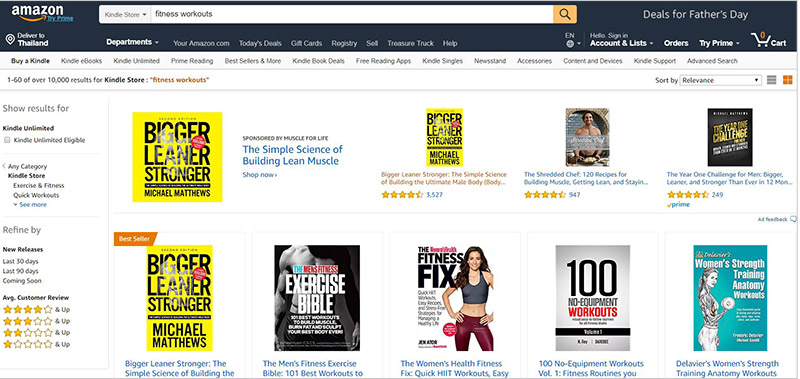Select Kindle Singles tab
The image size is (800, 379).
[x=442, y=61]
